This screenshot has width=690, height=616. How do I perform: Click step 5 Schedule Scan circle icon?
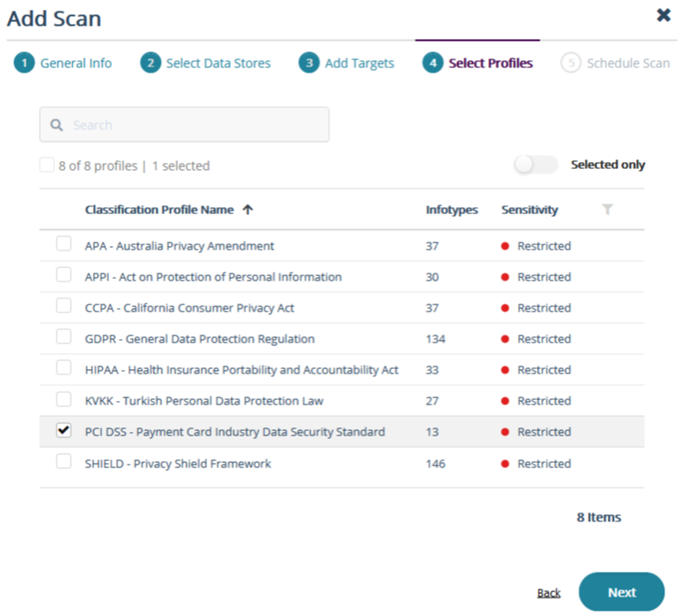click(x=571, y=63)
